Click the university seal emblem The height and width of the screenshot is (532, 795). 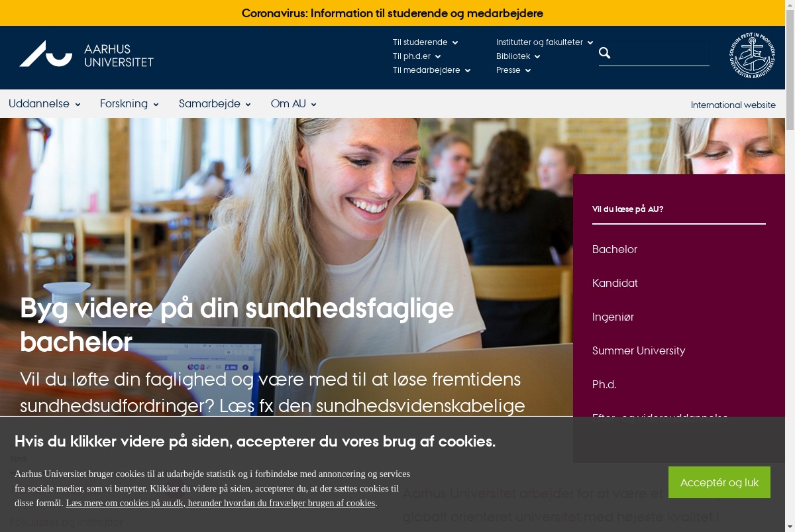752,56
